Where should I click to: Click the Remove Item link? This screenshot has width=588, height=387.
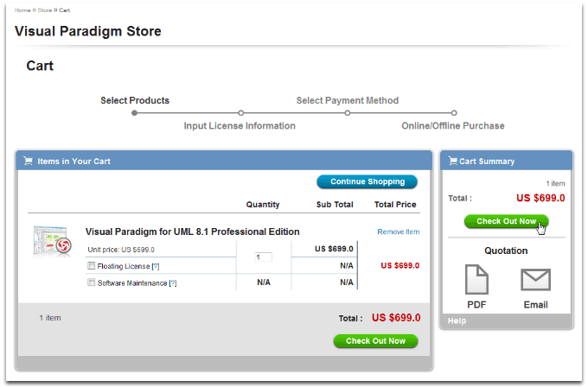coord(399,232)
